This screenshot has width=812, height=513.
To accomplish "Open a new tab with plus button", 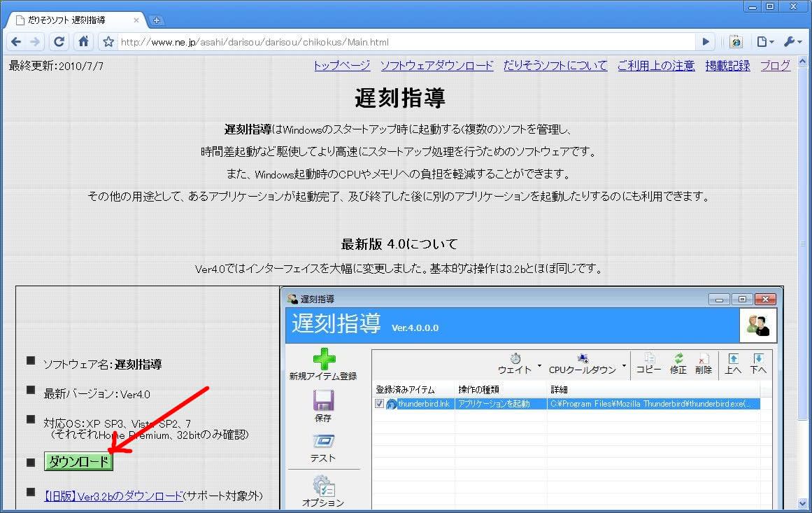I will [x=157, y=20].
